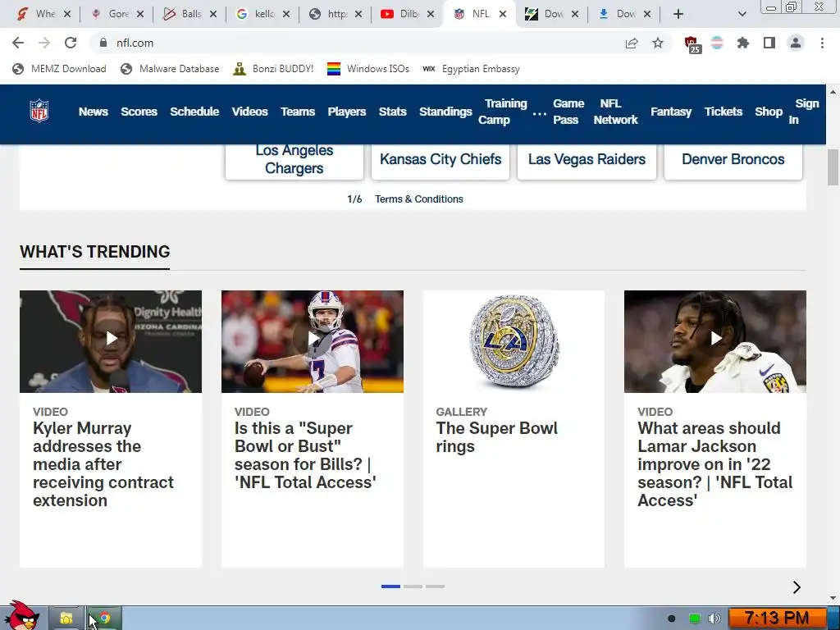This screenshot has height=630, width=840.
Task: Open the Angry Birds start button
Action: pyautogui.click(x=22, y=617)
